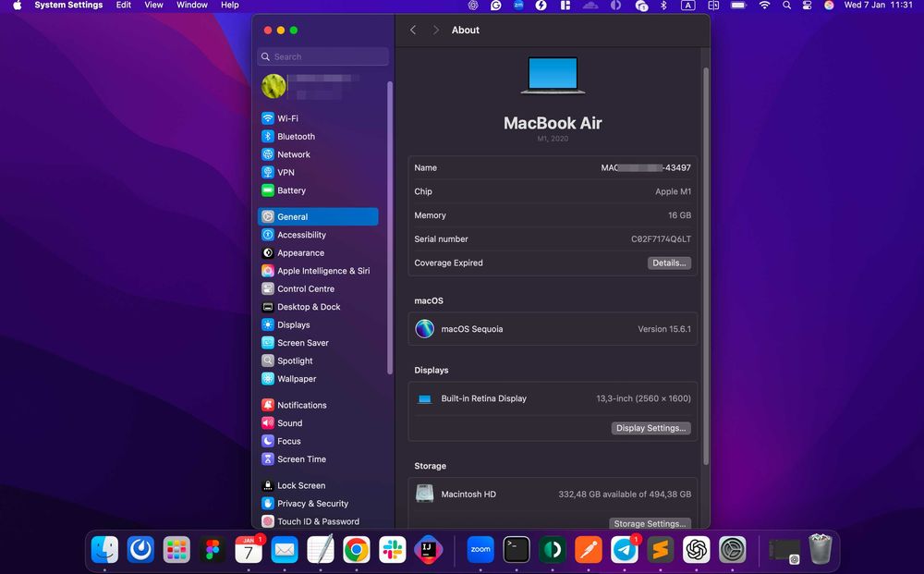The width and height of the screenshot is (924, 574).
Task: Open Storage Settings... button
Action: click(x=650, y=523)
